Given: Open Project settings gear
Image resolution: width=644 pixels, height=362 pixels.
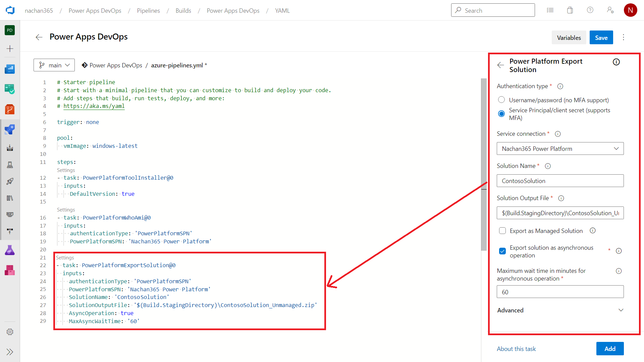Looking at the screenshot, I should (x=10, y=332).
